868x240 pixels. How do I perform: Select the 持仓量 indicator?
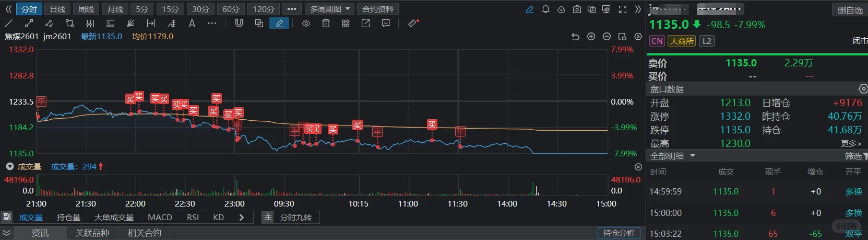coord(68,218)
